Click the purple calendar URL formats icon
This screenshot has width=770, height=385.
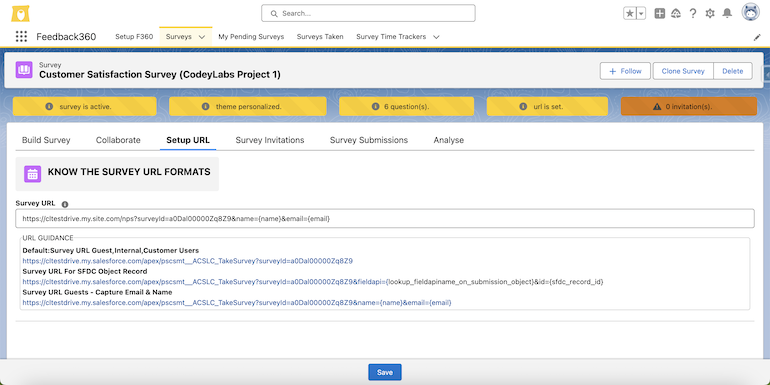[32, 174]
